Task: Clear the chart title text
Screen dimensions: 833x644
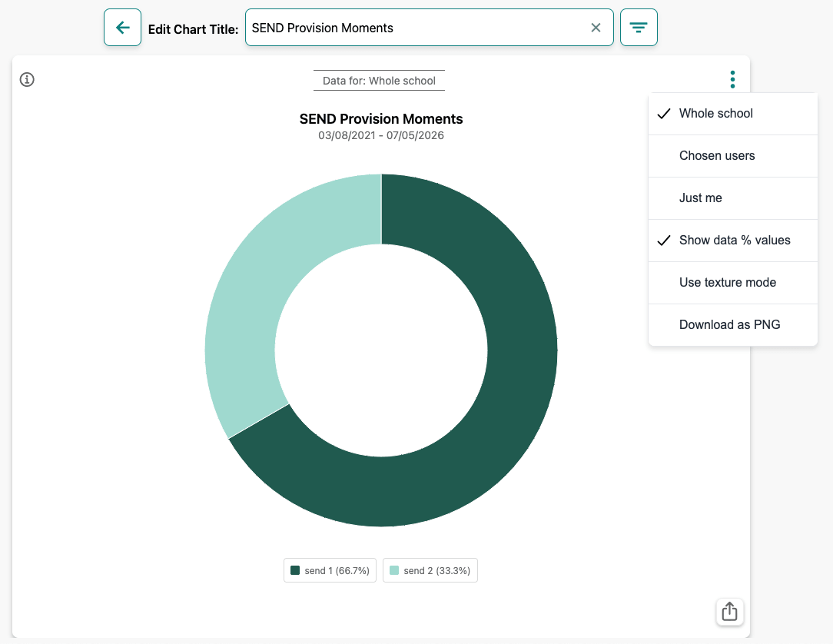Action: [x=596, y=28]
